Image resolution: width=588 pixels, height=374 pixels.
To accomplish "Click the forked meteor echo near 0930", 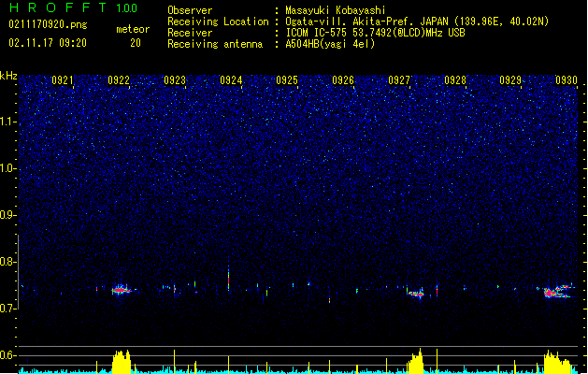I will tap(559, 292).
